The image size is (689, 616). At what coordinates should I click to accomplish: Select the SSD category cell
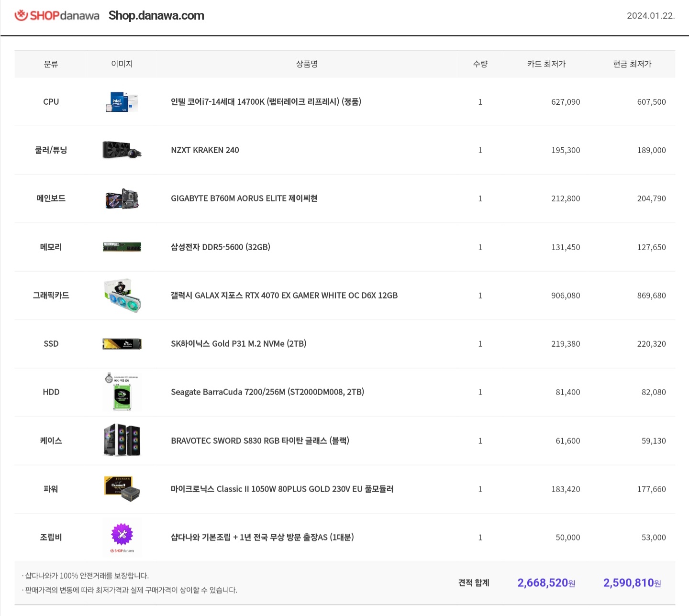(x=51, y=344)
